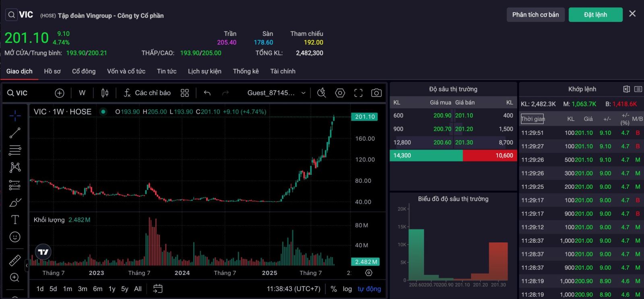Set the chart range to 1m

[68, 289]
